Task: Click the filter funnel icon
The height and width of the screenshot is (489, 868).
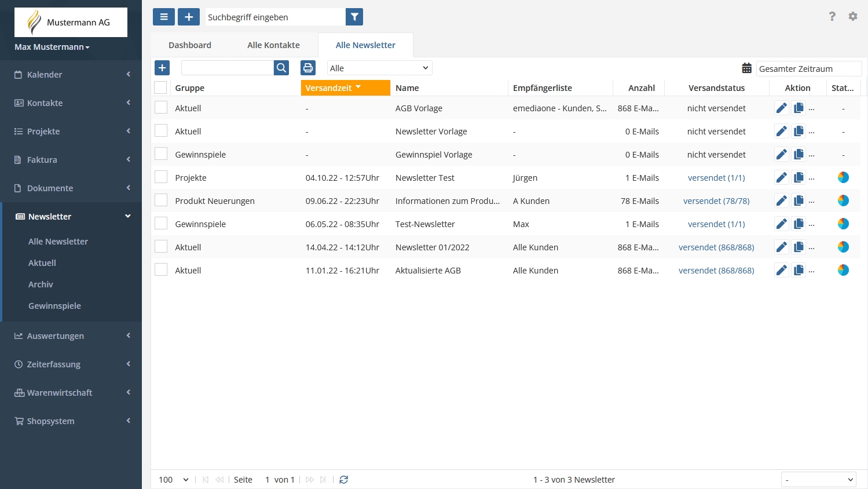Action: tap(354, 17)
